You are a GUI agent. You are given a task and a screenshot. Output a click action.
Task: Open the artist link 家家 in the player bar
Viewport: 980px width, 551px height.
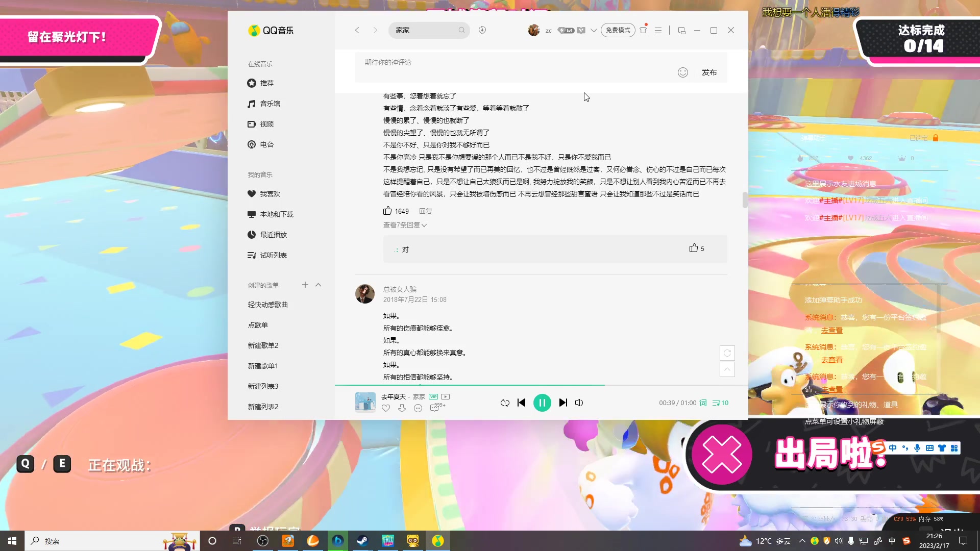(419, 396)
